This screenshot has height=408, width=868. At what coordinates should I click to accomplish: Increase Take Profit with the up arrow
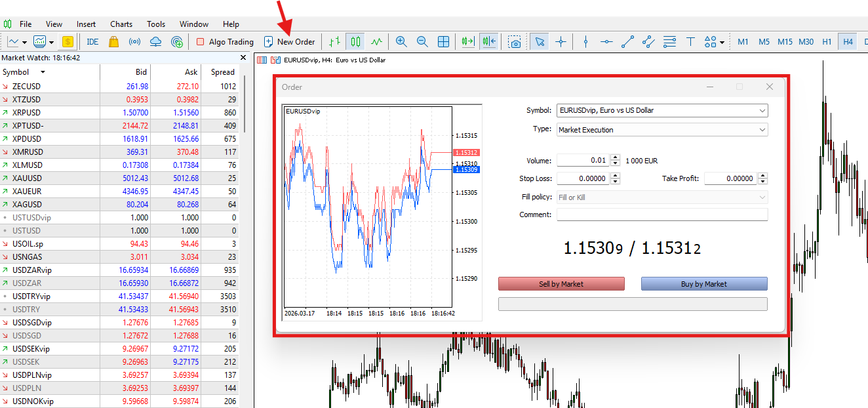tap(762, 175)
